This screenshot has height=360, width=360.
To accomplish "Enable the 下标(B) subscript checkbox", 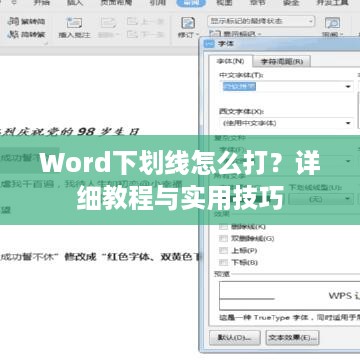I will 223,262.
